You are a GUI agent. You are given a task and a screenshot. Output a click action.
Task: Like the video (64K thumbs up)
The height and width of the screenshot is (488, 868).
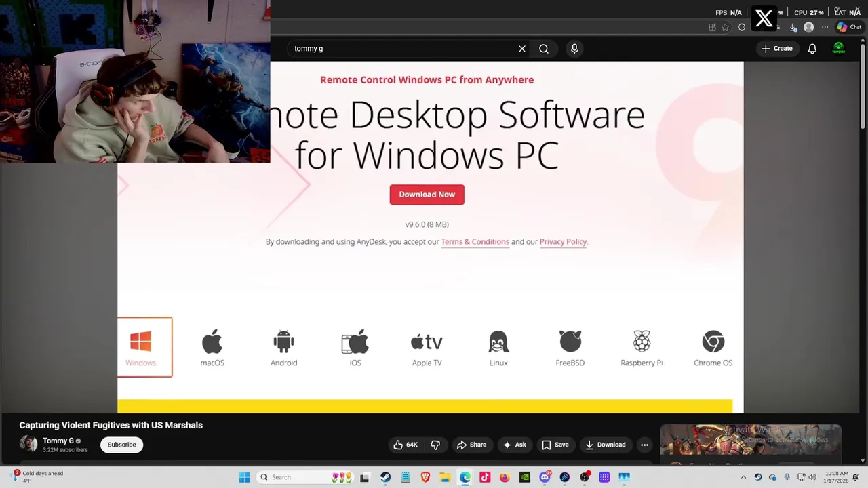pyautogui.click(x=406, y=445)
